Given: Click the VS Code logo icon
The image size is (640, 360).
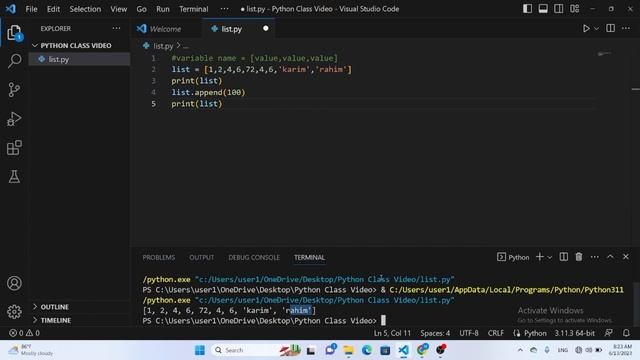Looking at the screenshot, I should pyautogui.click(x=11, y=9).
